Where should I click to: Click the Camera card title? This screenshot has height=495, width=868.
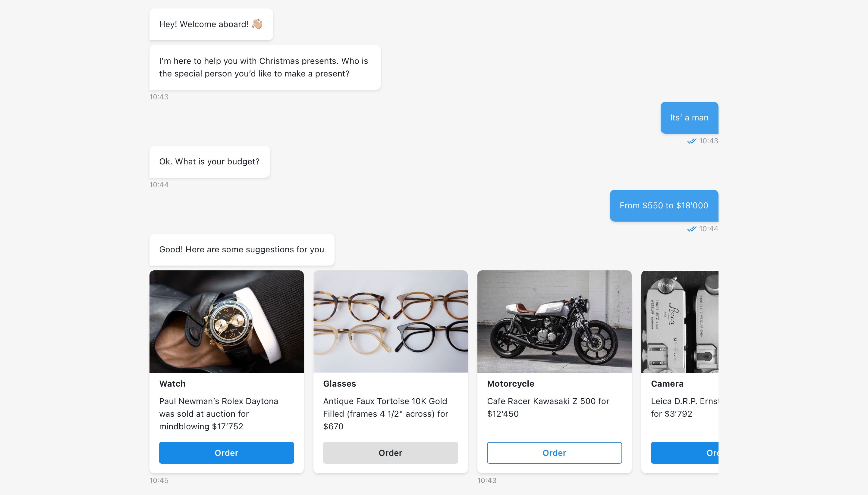(x=667, y=384)
